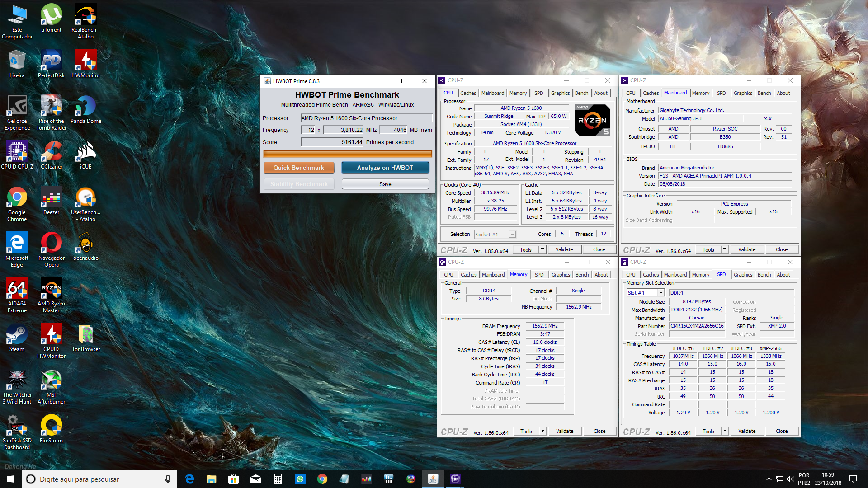868x488 pixels.
Task: Start the Quick Benchmark in HWBOT Prime
Action: tap(299, 168)
